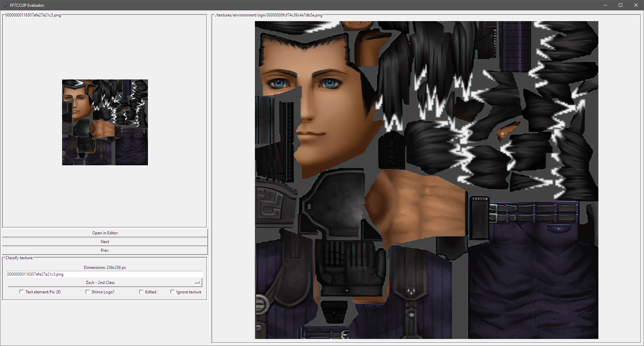
Task: Enable the Text element/Fix 2D checkbox
Action: [x=21, y=292]
